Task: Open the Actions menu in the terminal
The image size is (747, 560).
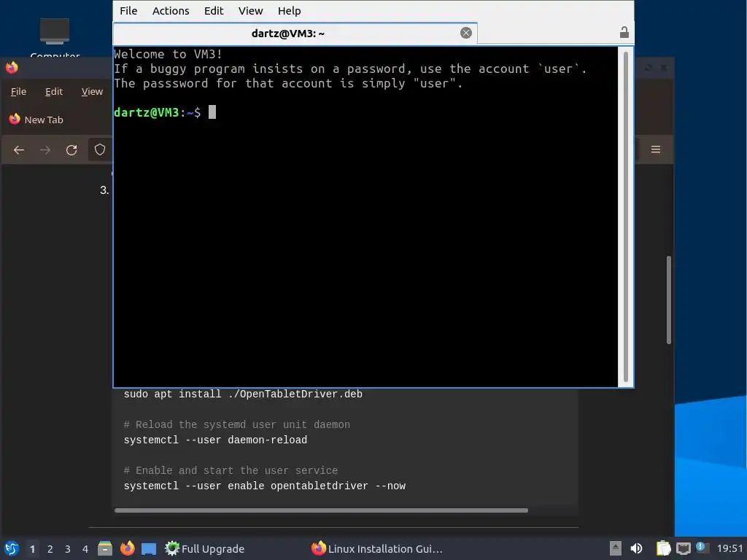Action: [x=171, y=10]
